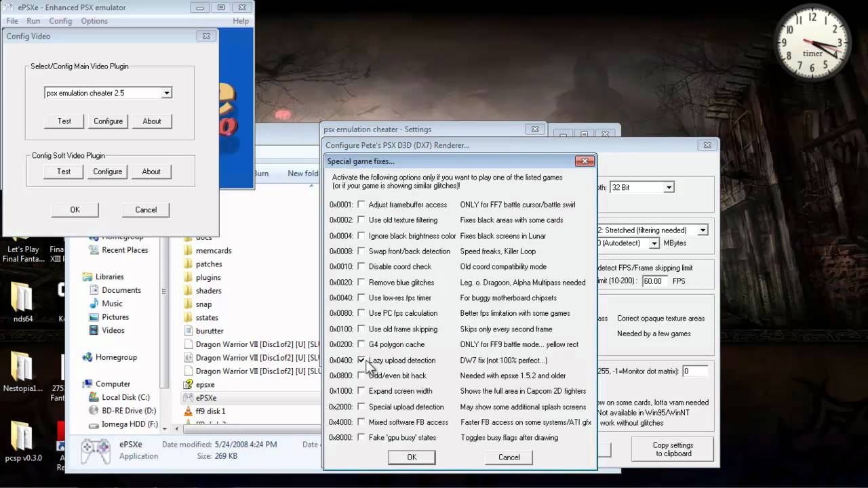Open Videos library in sidebar
The width and height of the screenshot is (868, 488).
click(113, 331)
